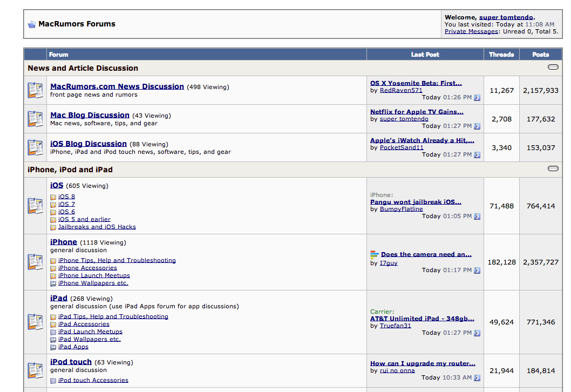
Task: Click the forum status icon beside iOS Blog Discussion
Action: tap(35, 147)
